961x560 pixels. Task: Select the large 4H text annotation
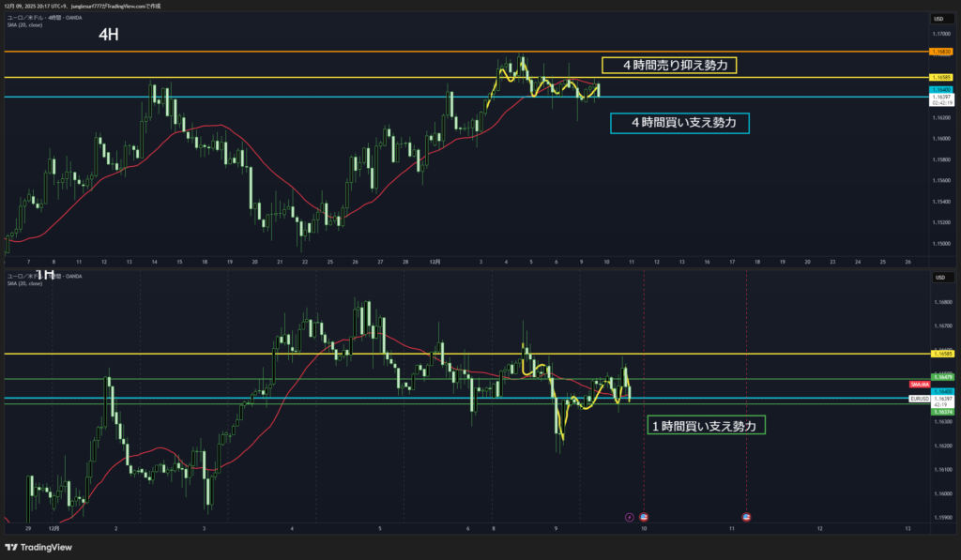109,35
